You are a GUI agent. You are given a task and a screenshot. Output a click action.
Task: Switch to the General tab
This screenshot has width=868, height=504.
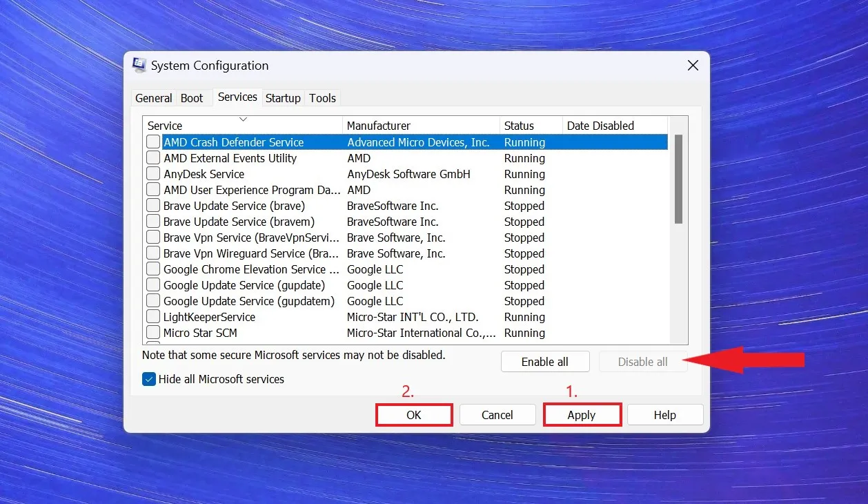pos(153,98)
